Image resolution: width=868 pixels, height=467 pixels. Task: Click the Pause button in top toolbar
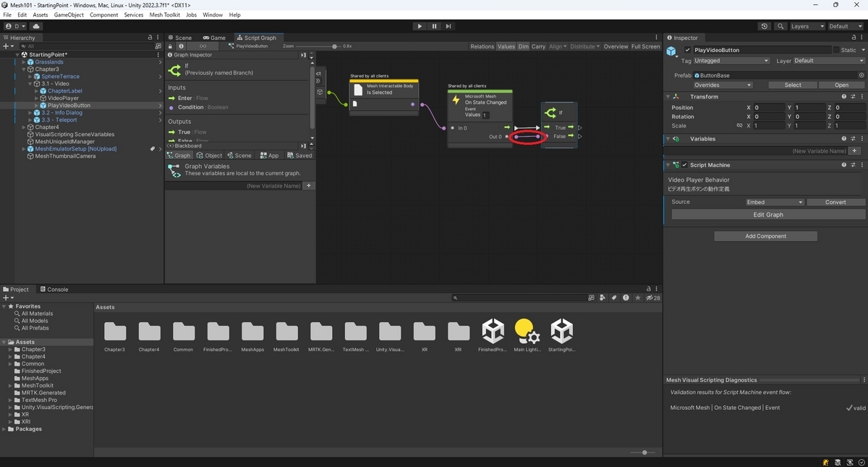click(x=434, y=26)
